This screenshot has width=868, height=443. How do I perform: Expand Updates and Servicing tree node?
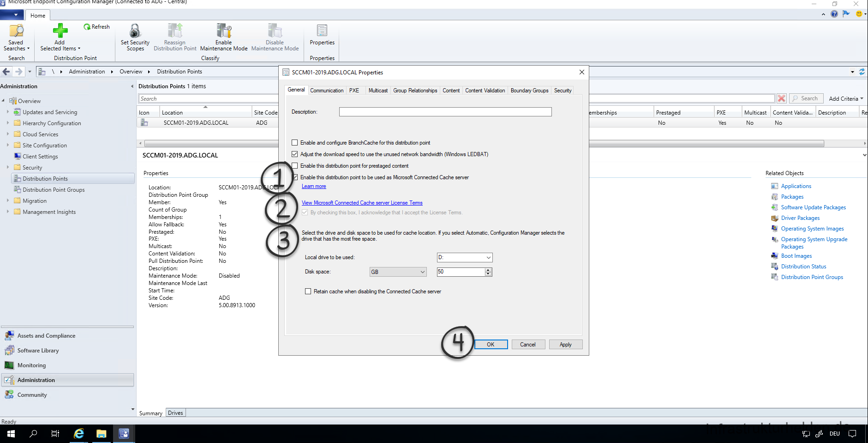click(8, 112)
